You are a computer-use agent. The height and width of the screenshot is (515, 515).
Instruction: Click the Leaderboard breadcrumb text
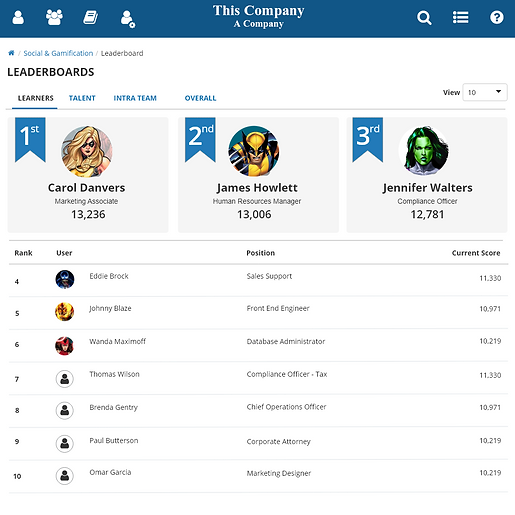pyautogui.click(x=122, y=53)
